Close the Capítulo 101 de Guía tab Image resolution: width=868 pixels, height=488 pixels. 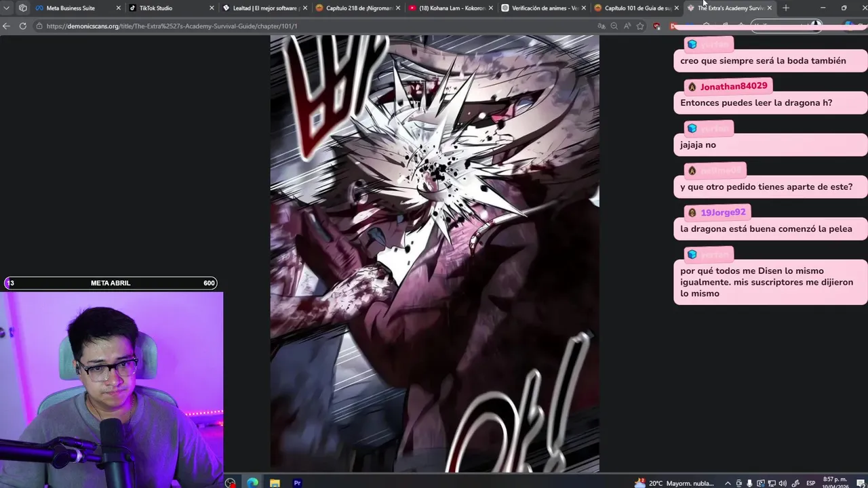(x=676, y=8)
